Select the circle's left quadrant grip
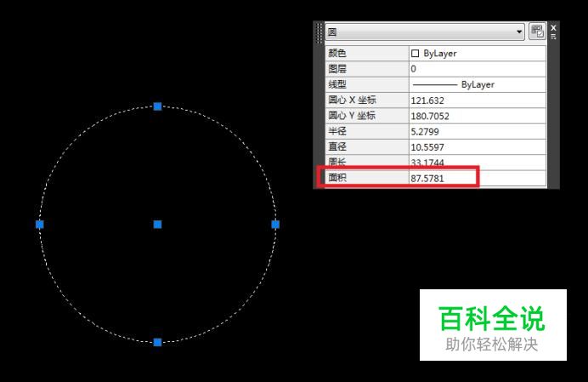 pyautogui.click(x=40, y=225)
